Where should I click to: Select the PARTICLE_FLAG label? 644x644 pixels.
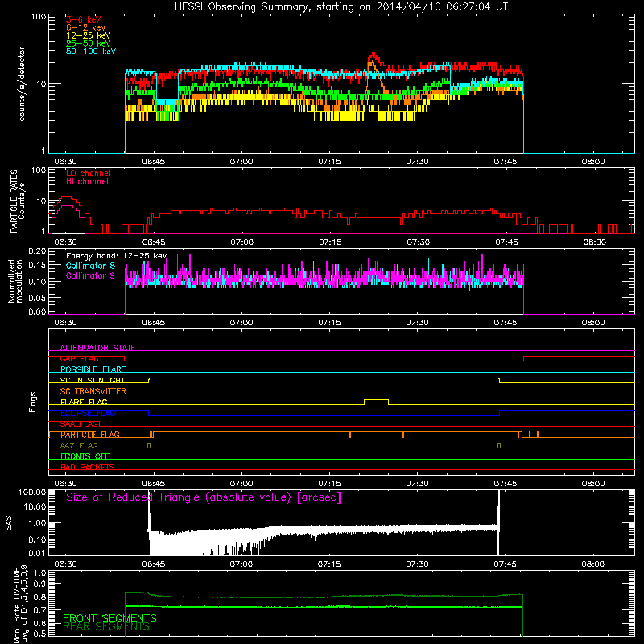point(90,435)
